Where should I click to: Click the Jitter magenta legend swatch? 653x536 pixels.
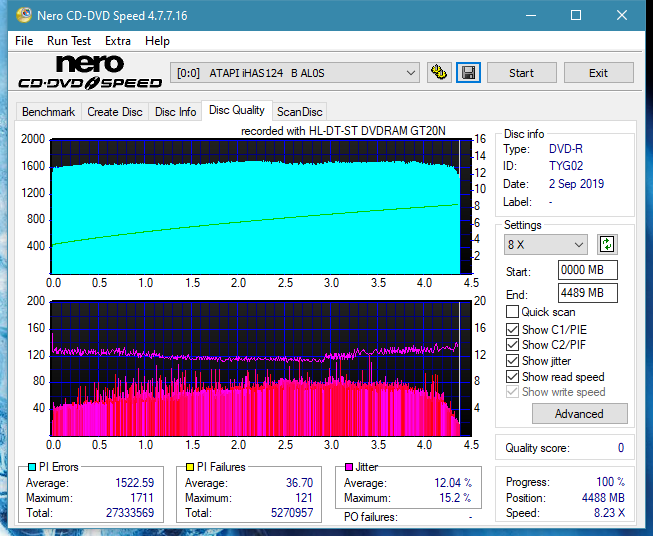click(x=349, y=467)
